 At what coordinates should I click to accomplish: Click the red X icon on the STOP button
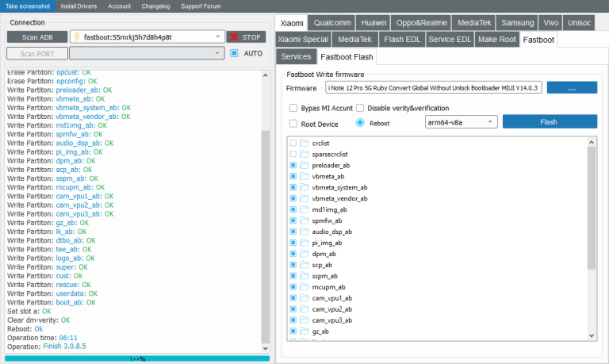click(x=234, y=37)
